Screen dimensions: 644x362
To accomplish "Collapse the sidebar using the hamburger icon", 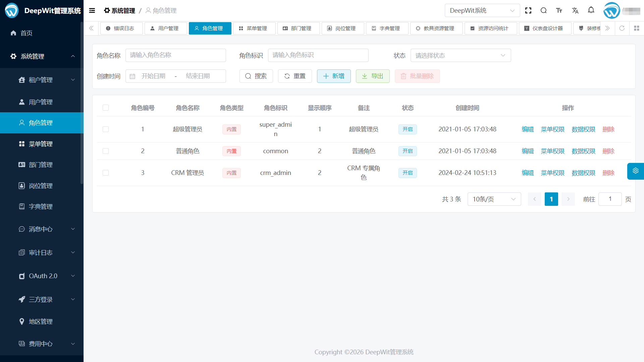I will click(92, 10).
